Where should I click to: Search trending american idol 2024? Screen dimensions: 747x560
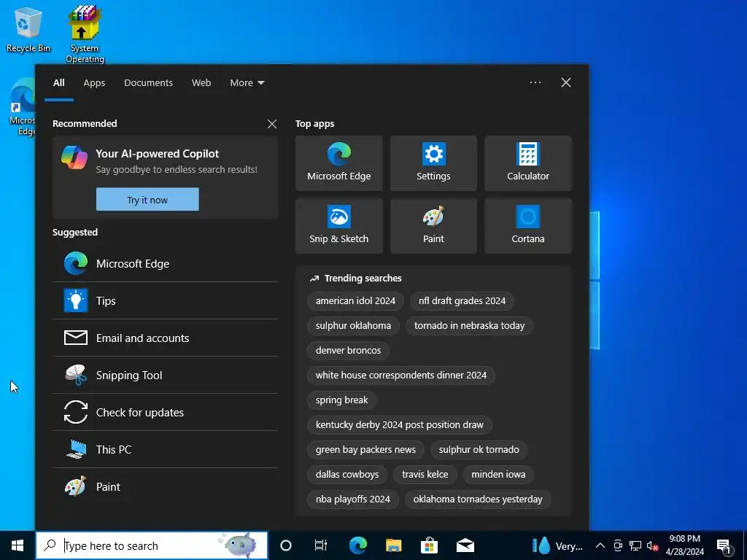355,301
